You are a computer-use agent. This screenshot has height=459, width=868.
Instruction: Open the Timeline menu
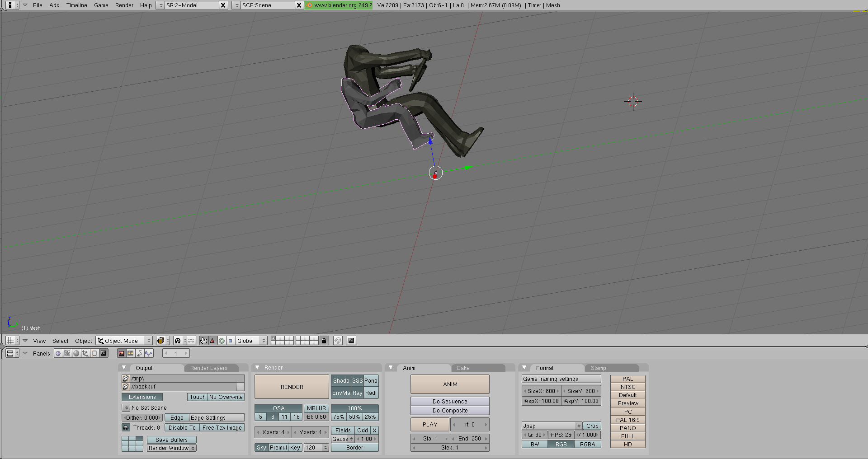76,5
